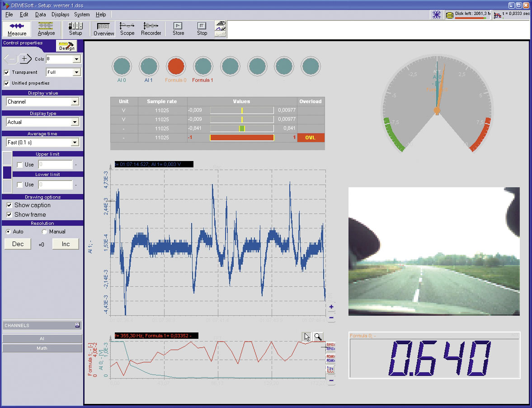532x408 pixels.
Task: Open the File menu
Action: point(9,14)
